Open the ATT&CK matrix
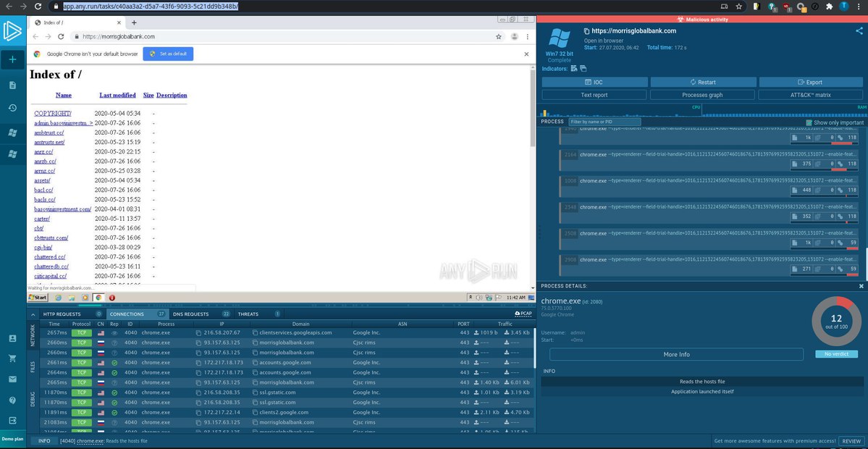 pyautogui.click(x=810, y=95)
